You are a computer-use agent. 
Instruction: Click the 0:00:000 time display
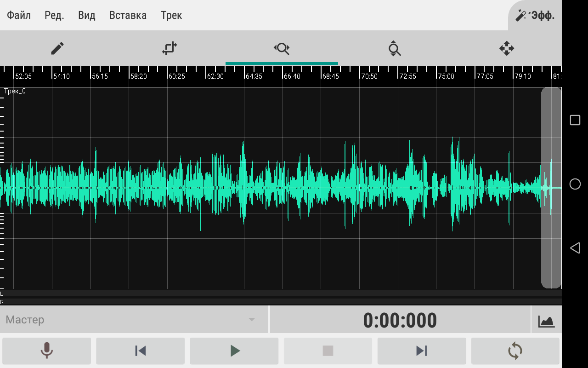point(400,320)
